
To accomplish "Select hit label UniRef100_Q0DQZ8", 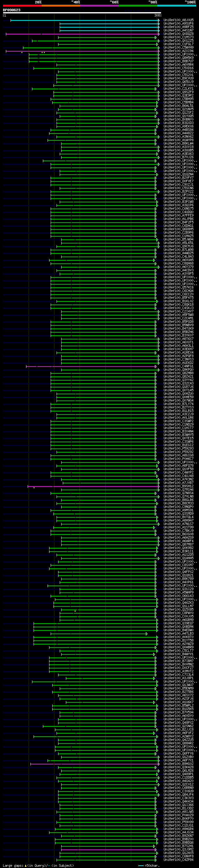I will pyautogui.click(x=178, y=34).
